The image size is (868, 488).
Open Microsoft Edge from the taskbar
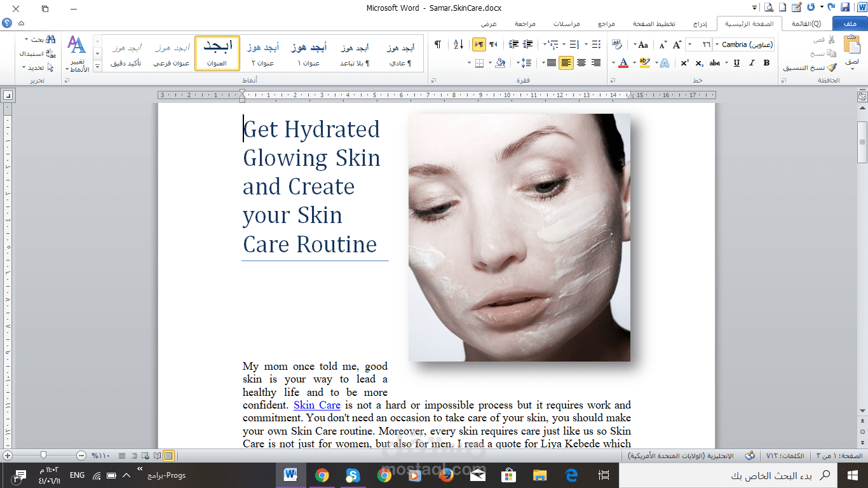point(571,475)
